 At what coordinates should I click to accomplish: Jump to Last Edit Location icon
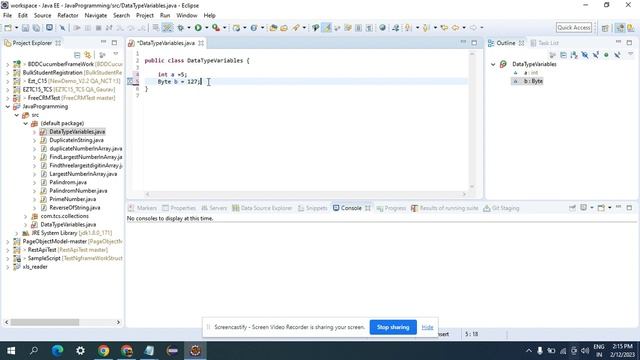pos(444,28)
